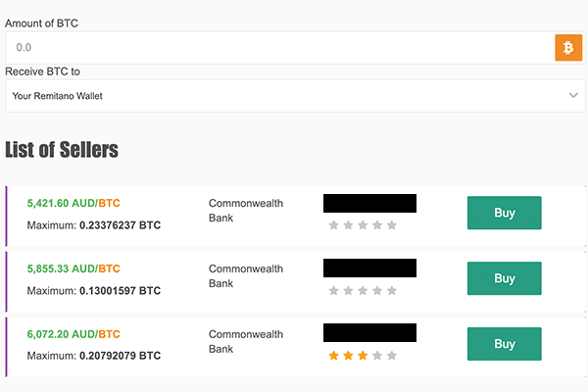Viewport: 588px width, 392px height.
Task: Click the orange Bitcoin icon button
Action: click(x=568, y=47)
